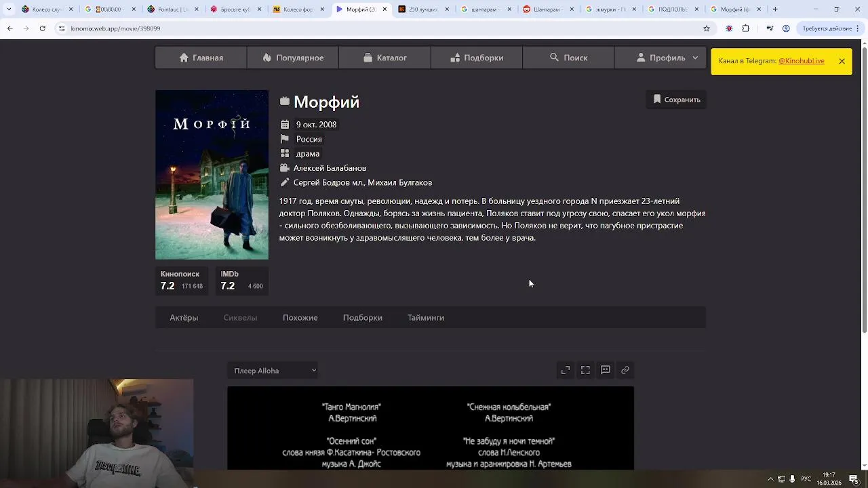The image size is (868, 488).
Task: Switch to the Сиквелы tab
Action: click(240, 317)
